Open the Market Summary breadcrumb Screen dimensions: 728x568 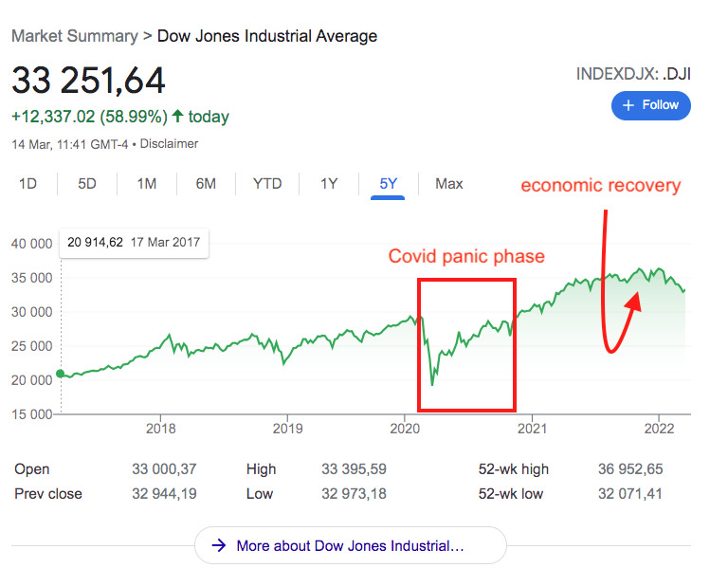pyautogui.click(x=75, y=36)
